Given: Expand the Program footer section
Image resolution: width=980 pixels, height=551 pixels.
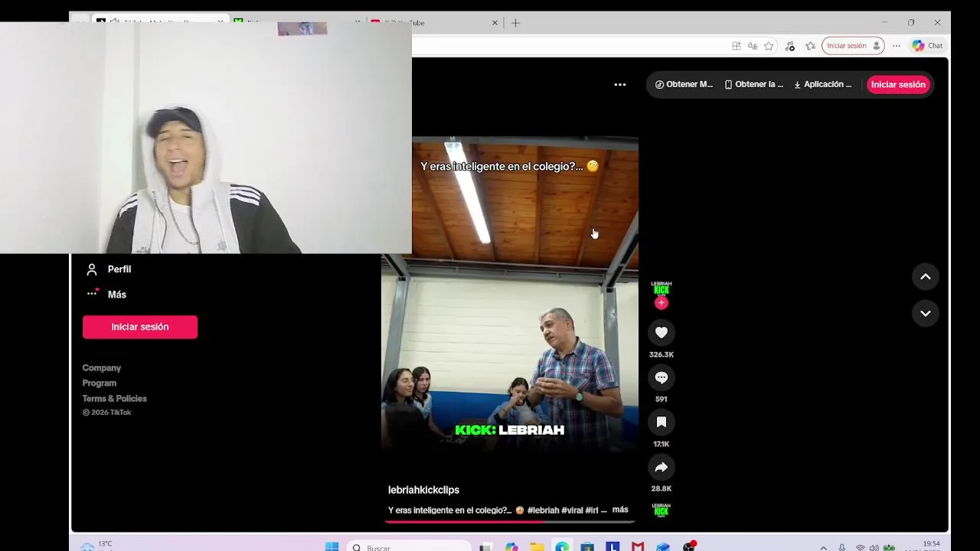Looking at the screenshot, I should (100, 383).
